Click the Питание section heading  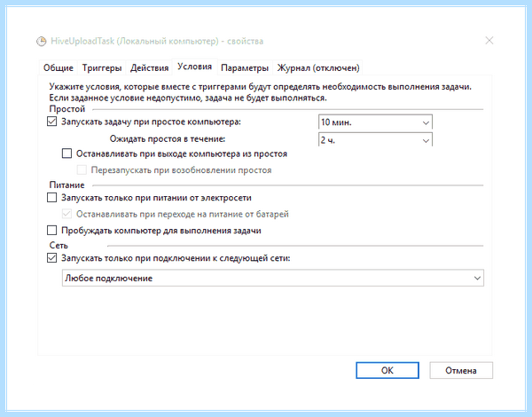[x=66, y=185]
